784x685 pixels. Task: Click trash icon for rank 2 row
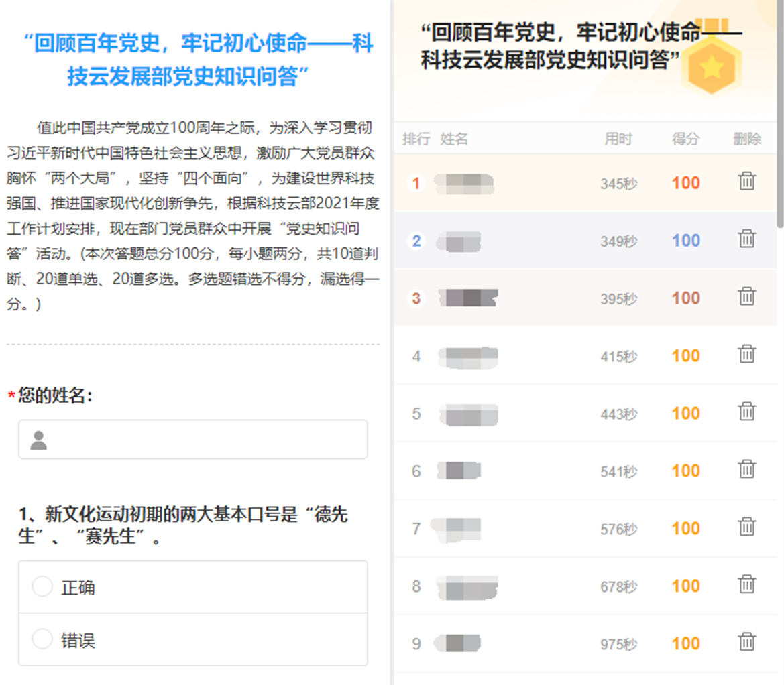pyautogui.click(x=746, y=239)
